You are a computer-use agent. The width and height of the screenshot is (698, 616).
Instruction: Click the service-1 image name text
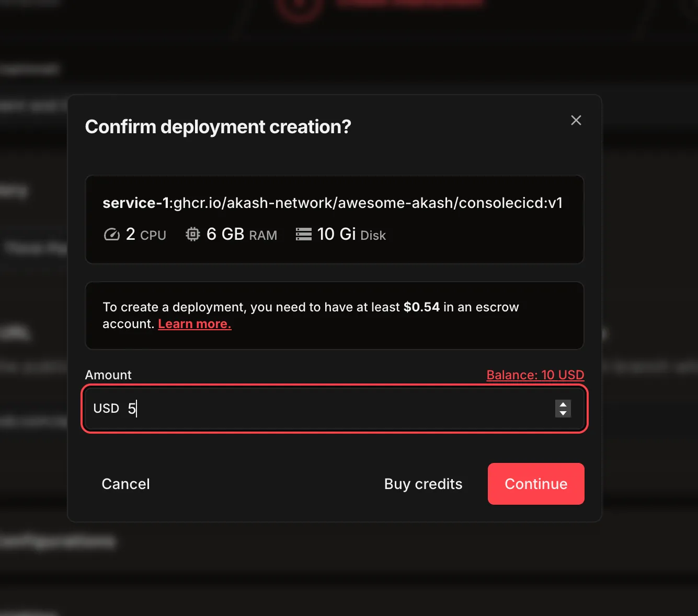coord(332,203)
